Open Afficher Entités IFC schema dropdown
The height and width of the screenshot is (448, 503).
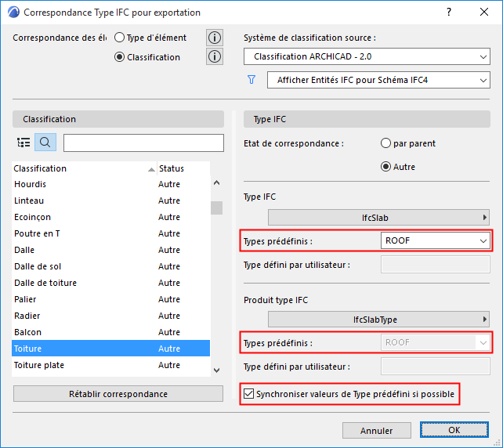[x=378, y=80]
